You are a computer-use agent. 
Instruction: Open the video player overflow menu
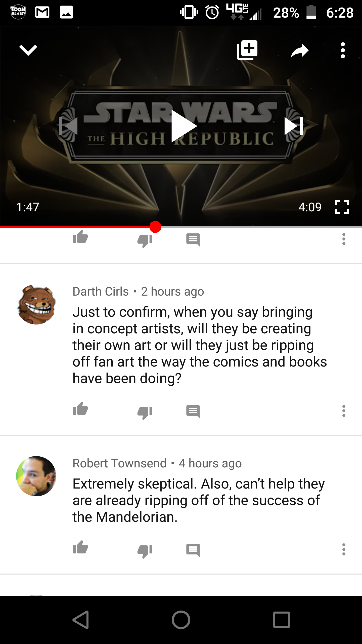[343, 50]
